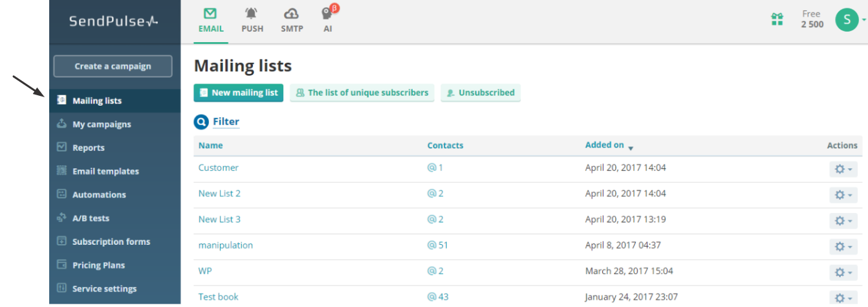Expand the gear actions for Customer list
The width and height of the screenshot is (868, 307).
(x=843, y=169)
